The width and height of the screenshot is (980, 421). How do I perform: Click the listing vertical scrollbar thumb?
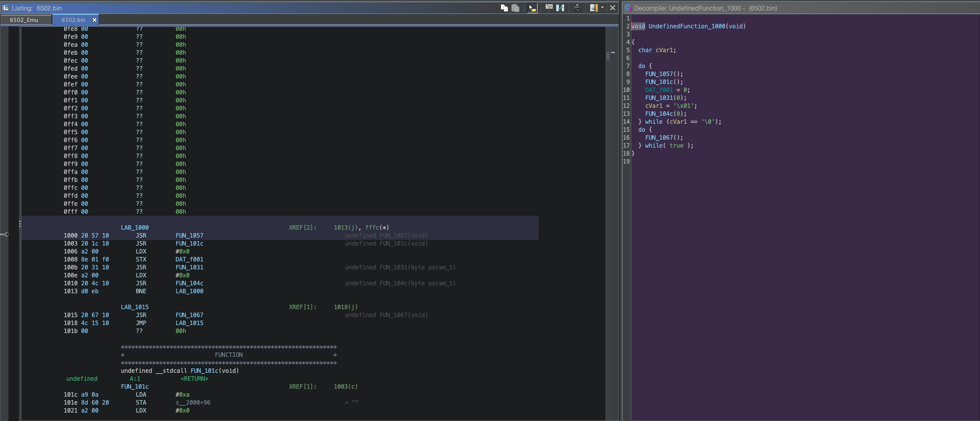[608, 56]
